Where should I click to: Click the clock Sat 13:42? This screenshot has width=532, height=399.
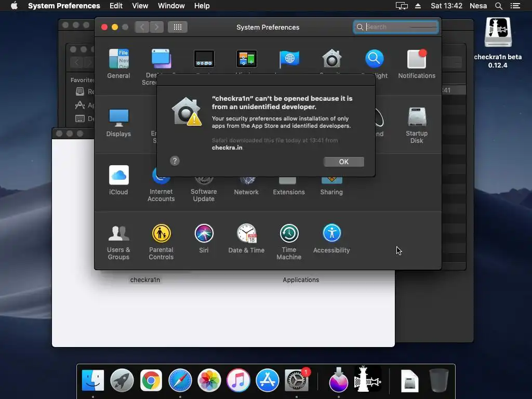point(446,6)
